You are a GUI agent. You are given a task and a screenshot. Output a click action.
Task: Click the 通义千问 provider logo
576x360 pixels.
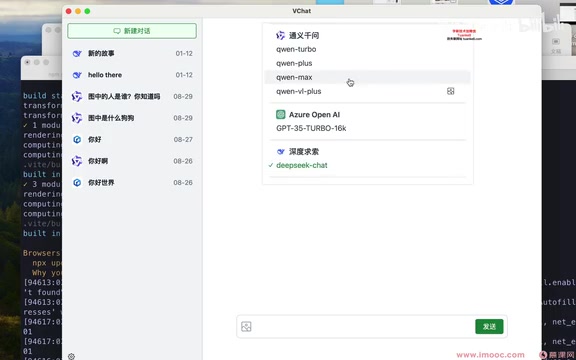tap(280, 36)
